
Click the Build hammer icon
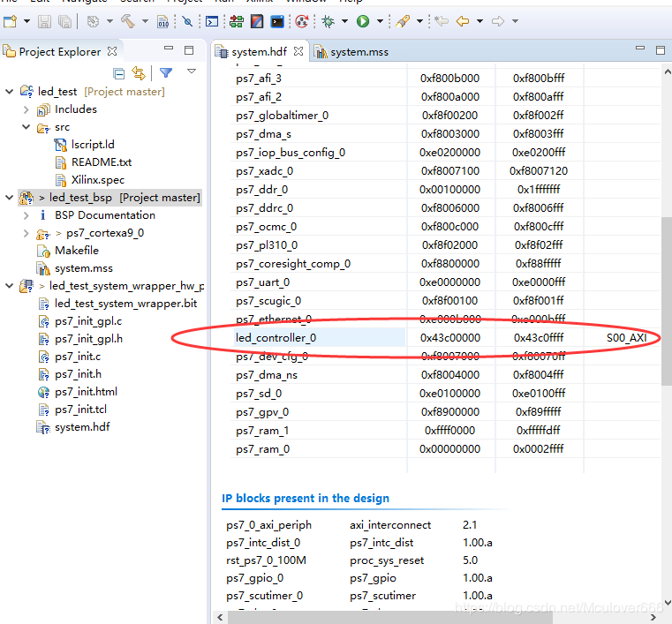click(x=127, y=20)
